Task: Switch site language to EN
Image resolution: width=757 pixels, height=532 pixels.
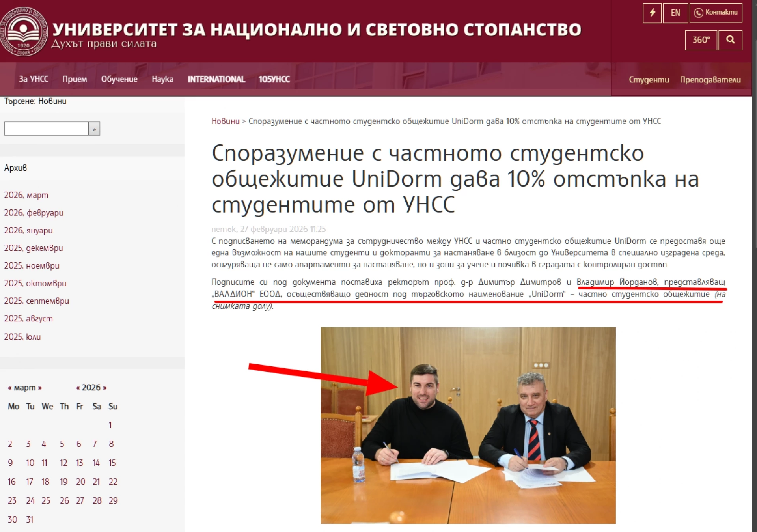Action: [x=675, y=13]
